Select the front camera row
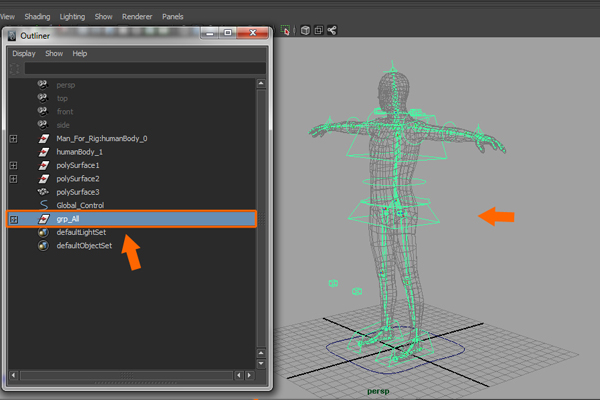600x400 pixels. tap(132, 112)
